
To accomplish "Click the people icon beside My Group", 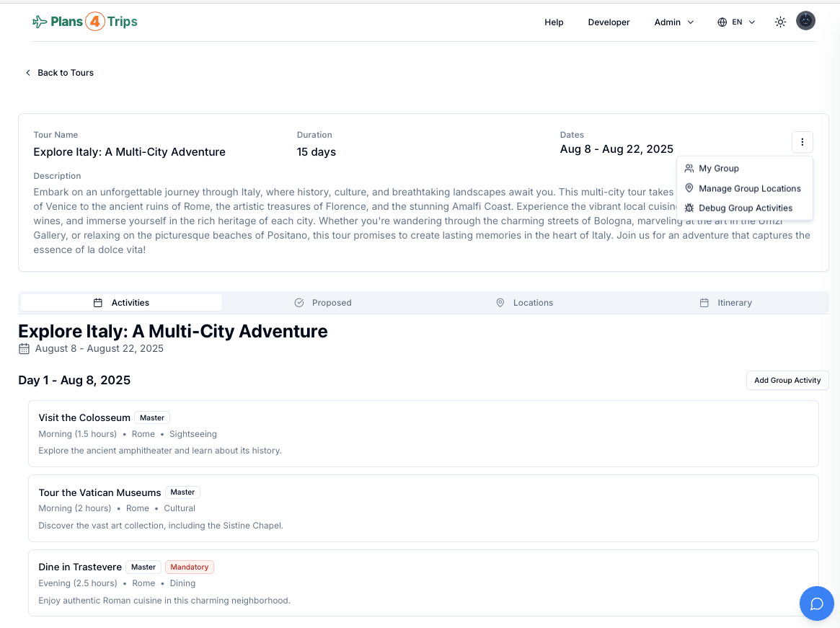I will tap(691, 168).
